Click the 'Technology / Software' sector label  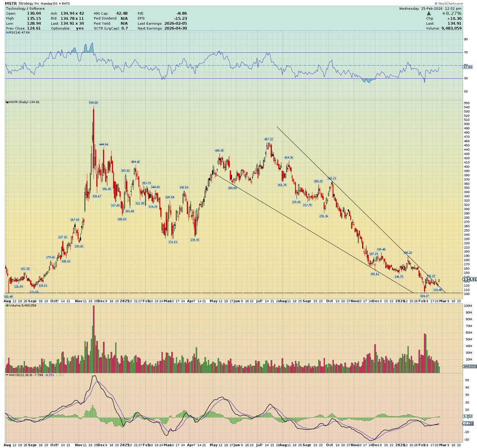(25, 8)
